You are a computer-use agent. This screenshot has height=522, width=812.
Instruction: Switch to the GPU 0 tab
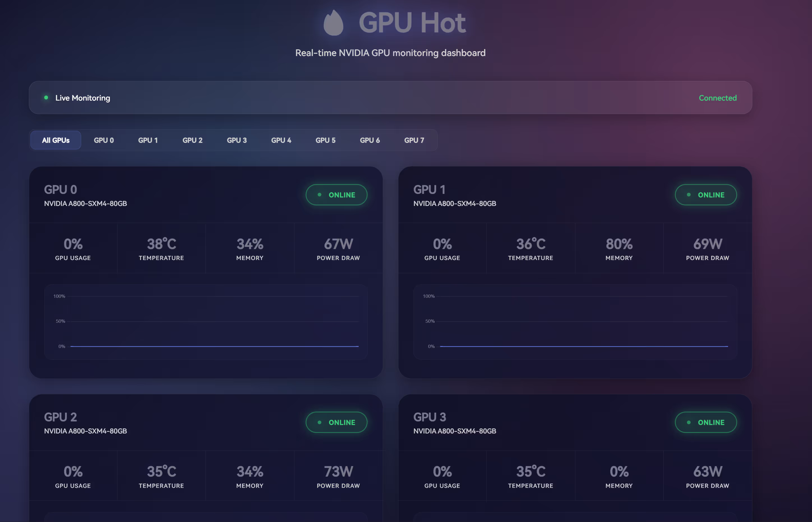coord(104,140)
